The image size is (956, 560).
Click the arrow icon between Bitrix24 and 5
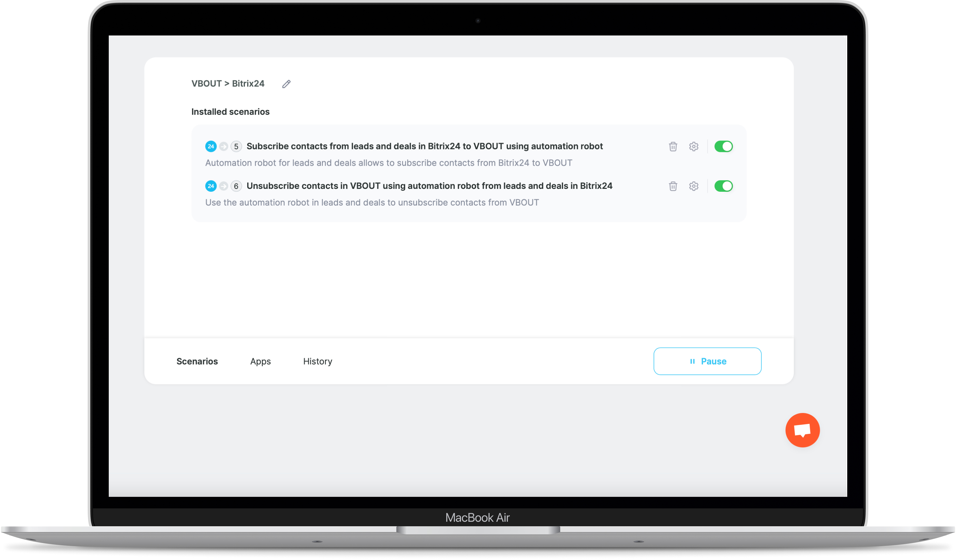[x=224, y=146]
